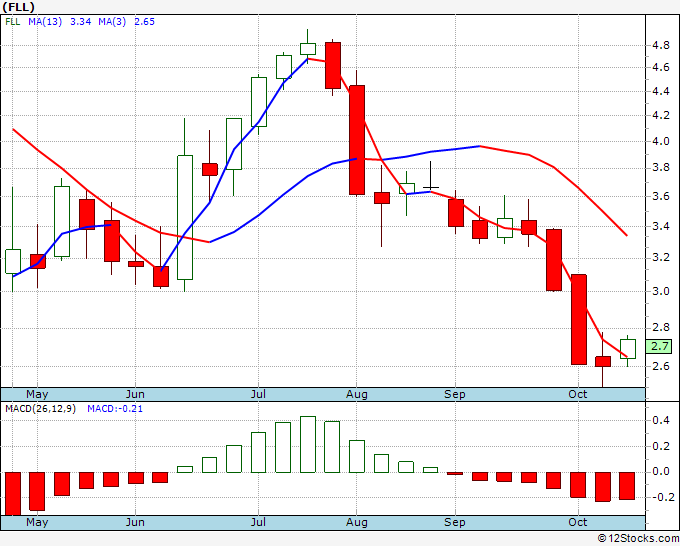Image resolution: width=680 pixels, height=546 pixels.
Task: Click the 4.0 price axis label
Action: click(660, 141)
